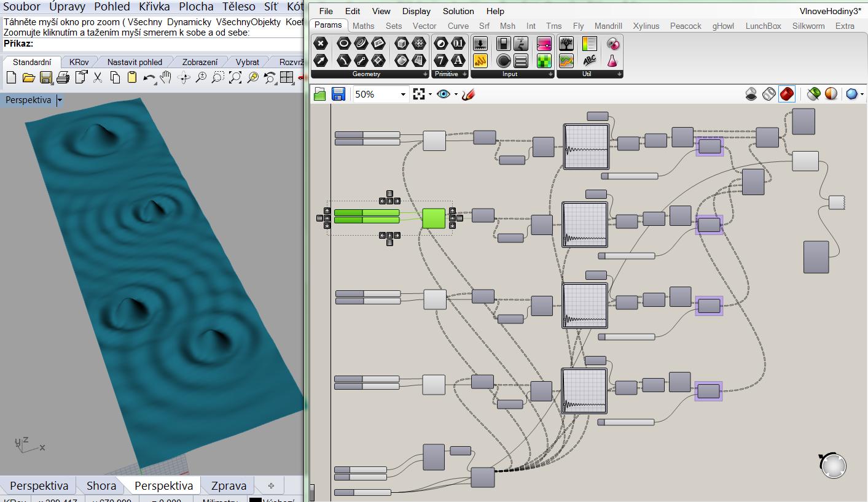
Task: Expand the Geometry panel components list
Action: (425, 74)
